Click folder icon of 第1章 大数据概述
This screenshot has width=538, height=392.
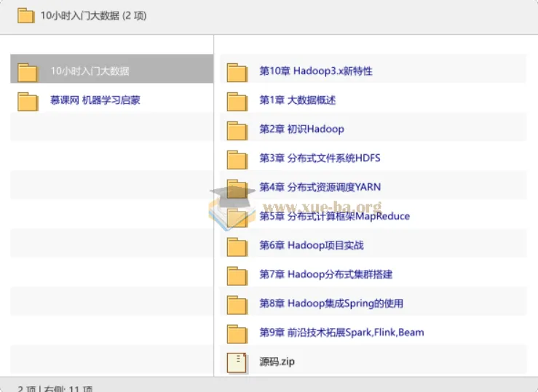pos(237,102)
